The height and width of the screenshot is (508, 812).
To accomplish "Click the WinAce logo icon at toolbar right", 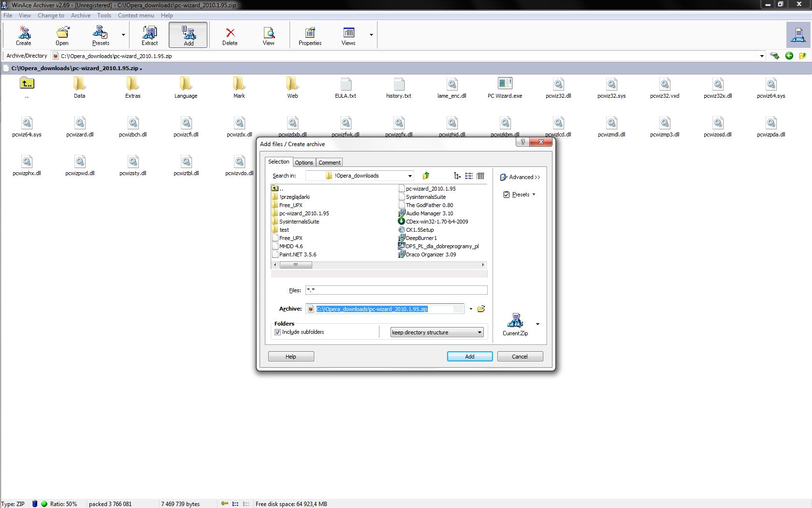I will pyautogui.click(x=797, y=35).
